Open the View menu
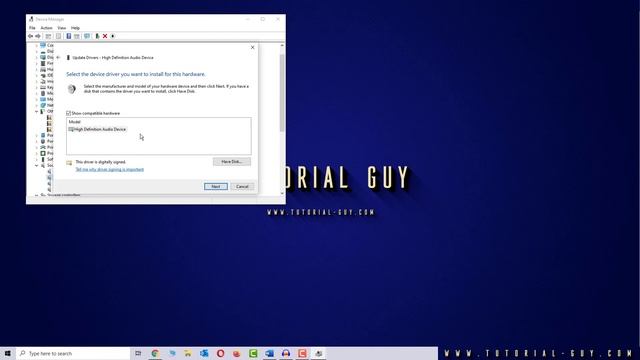640x360 pixels. [x=62, y=28]
